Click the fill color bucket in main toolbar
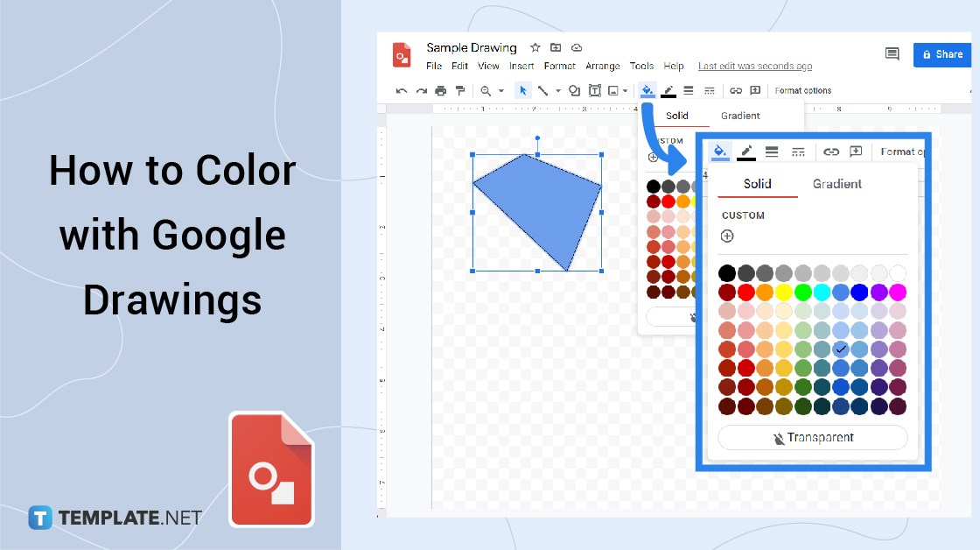This screenshot has width=980, height=550. point(647,91)
